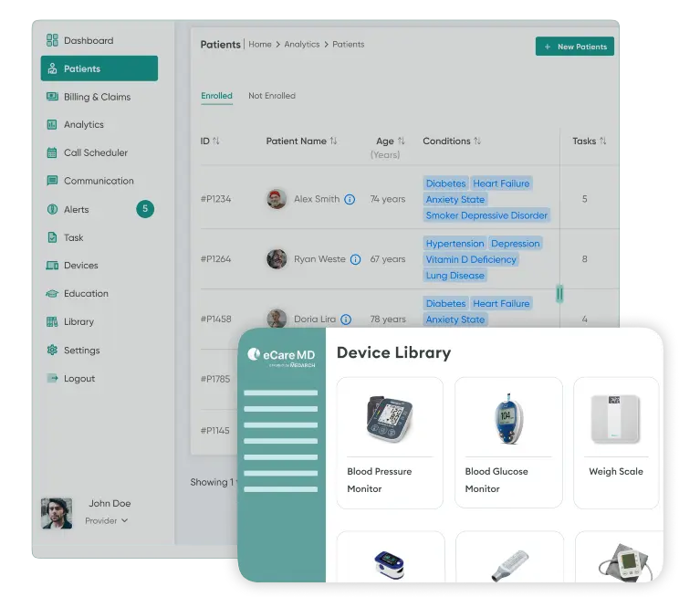Click Patients breadcrumb link
700x597 pixels.
349,44
